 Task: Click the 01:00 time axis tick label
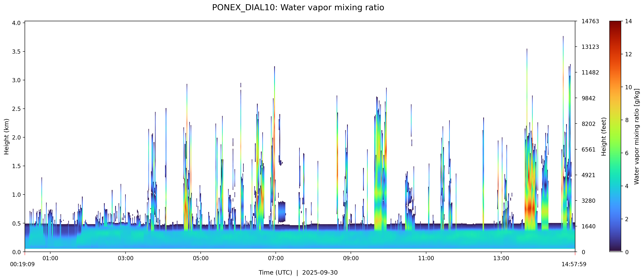point(50,258)
